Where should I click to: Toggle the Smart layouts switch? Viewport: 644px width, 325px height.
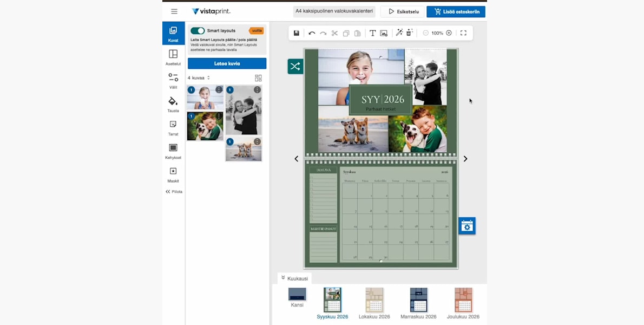(x=198, y=31)
